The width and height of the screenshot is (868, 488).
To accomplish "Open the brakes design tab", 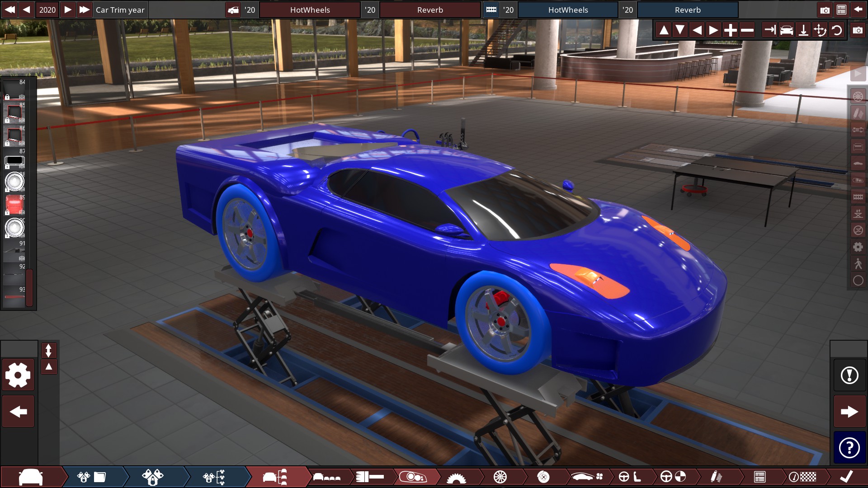I will point(543,477).
